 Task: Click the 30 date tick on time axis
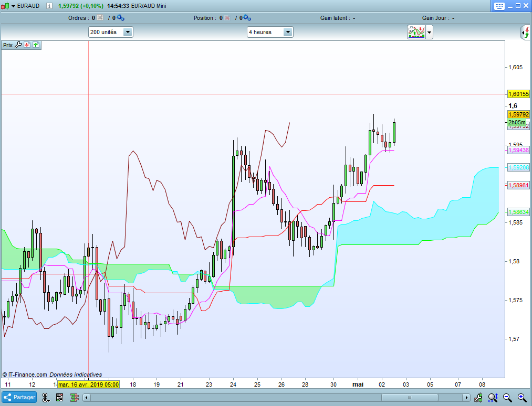coord(333,384)
